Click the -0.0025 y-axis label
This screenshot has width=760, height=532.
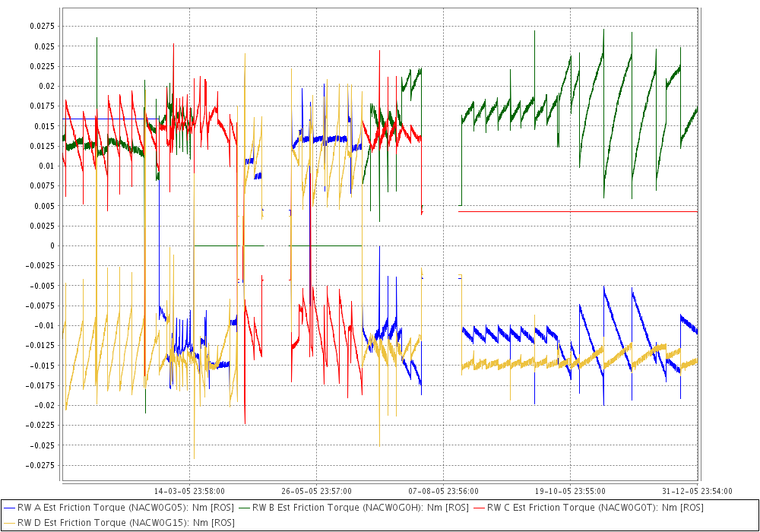pos(40,265)
